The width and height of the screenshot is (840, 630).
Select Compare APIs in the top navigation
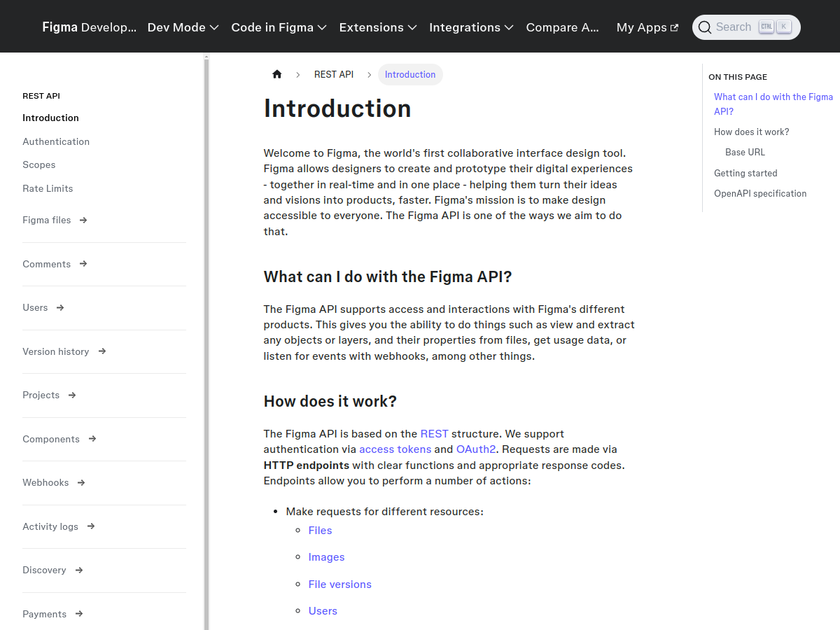(x=562, y=27)
